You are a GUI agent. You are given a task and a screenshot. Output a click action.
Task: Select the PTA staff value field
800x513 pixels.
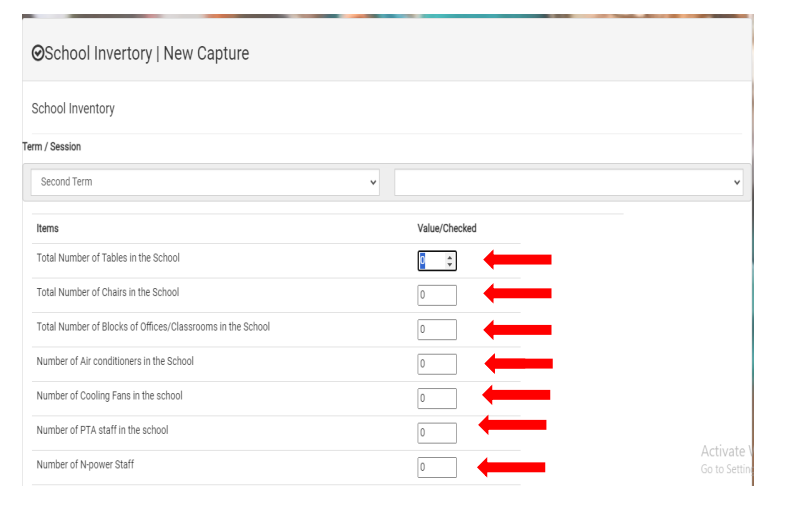tap(437, 433)
